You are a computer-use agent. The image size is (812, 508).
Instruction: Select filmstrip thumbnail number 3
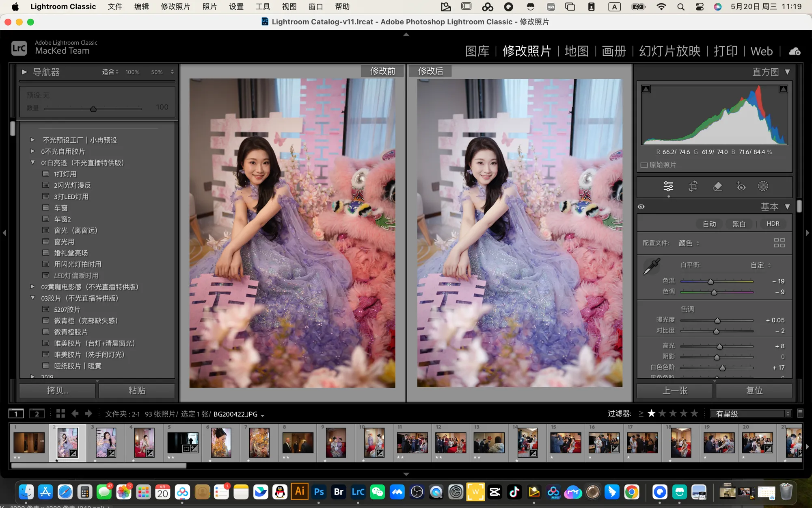(106, 443)
